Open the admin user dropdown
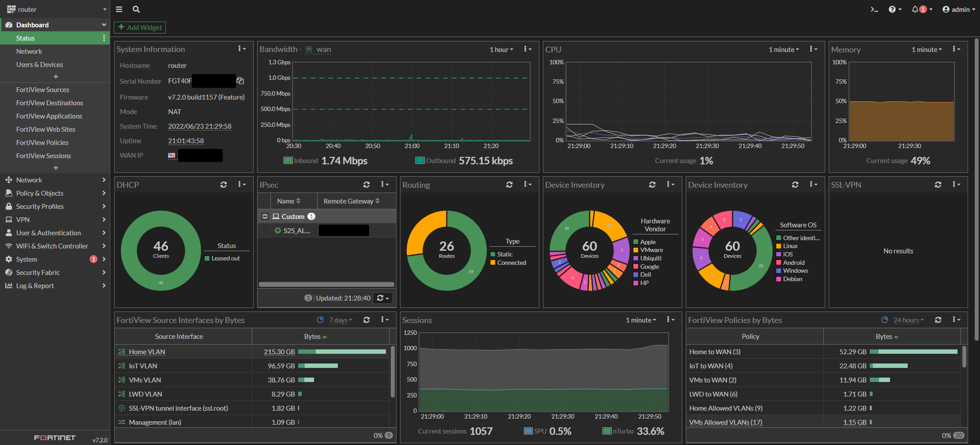This screenshot has height=445, width=980. click(x=959, y=9)
